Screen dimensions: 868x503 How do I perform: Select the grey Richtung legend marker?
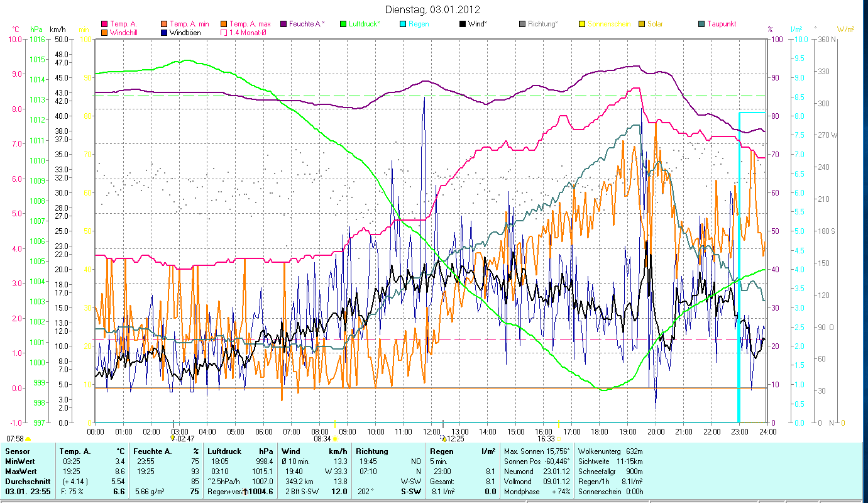pyautogui.click(x=522, y=24)
